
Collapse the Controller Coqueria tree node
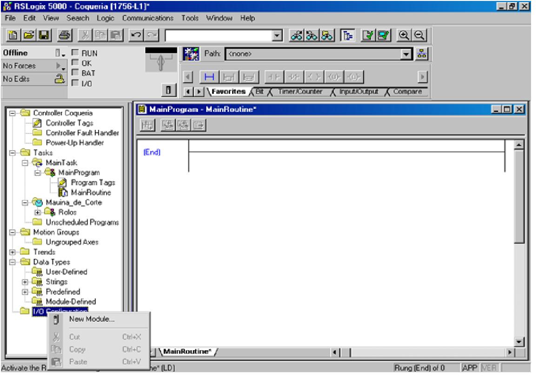tap(13, 113)
